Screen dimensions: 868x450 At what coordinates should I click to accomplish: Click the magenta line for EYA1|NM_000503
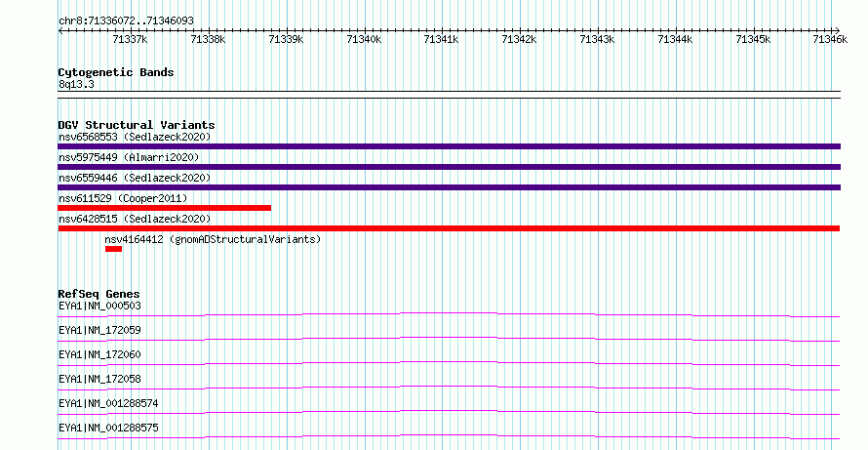point(449,314)
